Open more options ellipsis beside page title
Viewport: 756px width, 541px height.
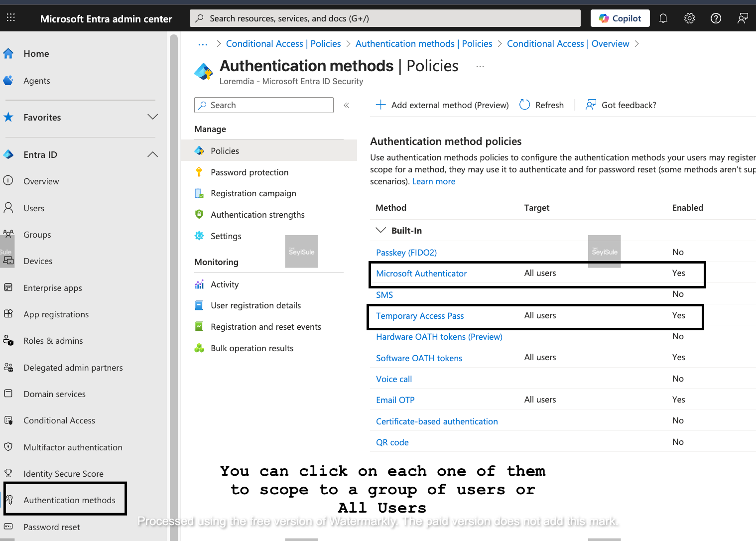(480, 66)
